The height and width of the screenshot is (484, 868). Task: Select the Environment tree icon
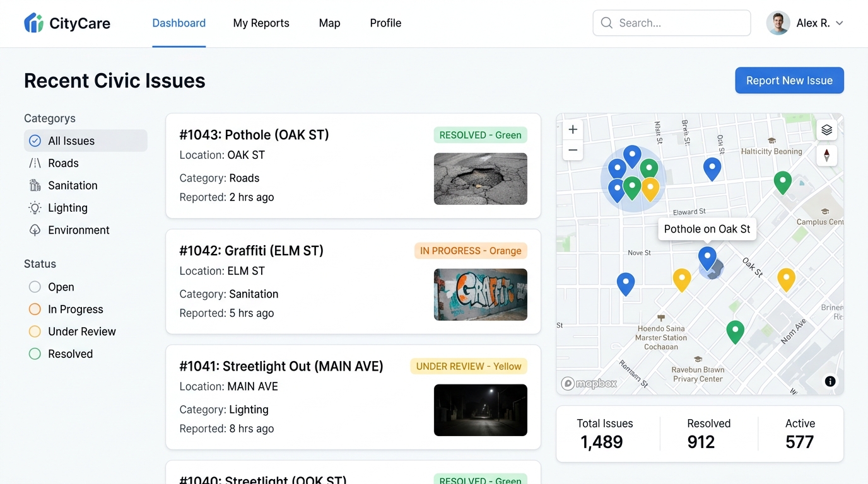click(35, 230)
